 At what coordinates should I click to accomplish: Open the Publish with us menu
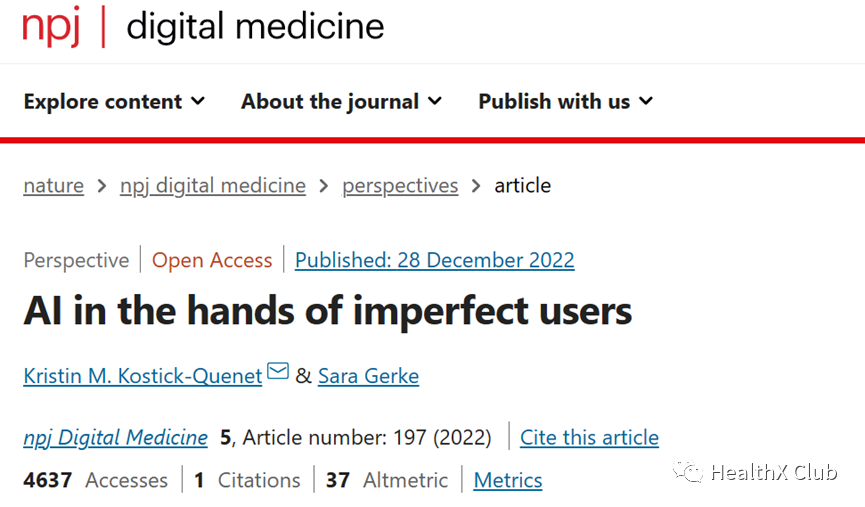(565, 102)
